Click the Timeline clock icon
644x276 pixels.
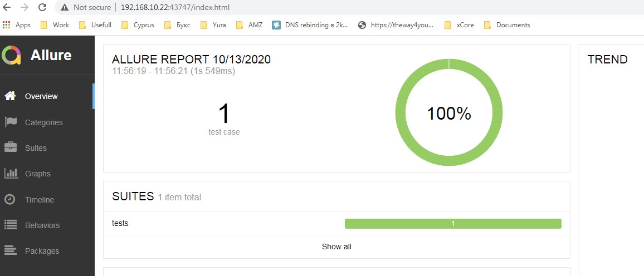tap(9, 199)
